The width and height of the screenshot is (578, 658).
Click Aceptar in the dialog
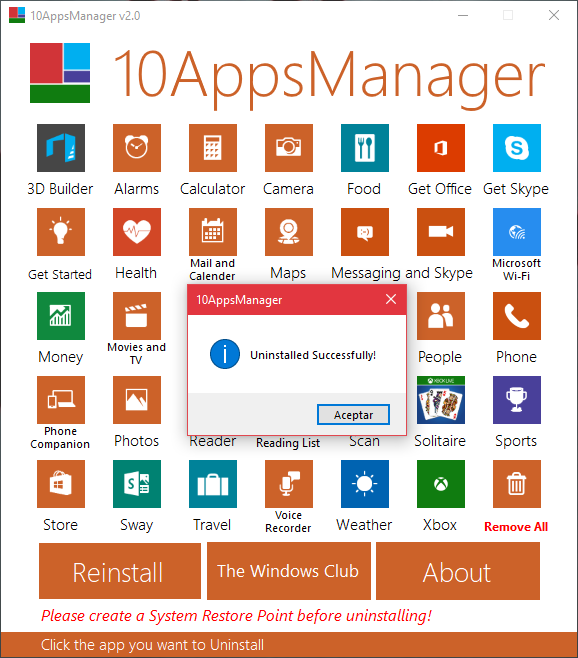pyautogui.click(x=353, y=415)
